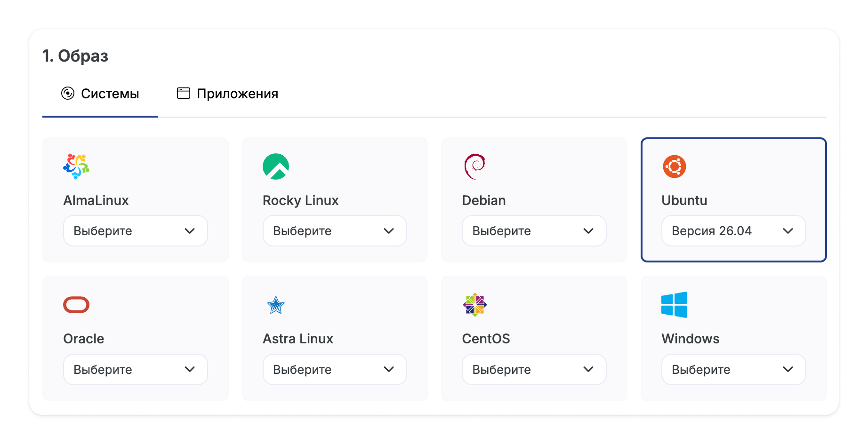868x444 pixels.
Task: Open the CentOS version dropdown
Action: click(534, 370)
